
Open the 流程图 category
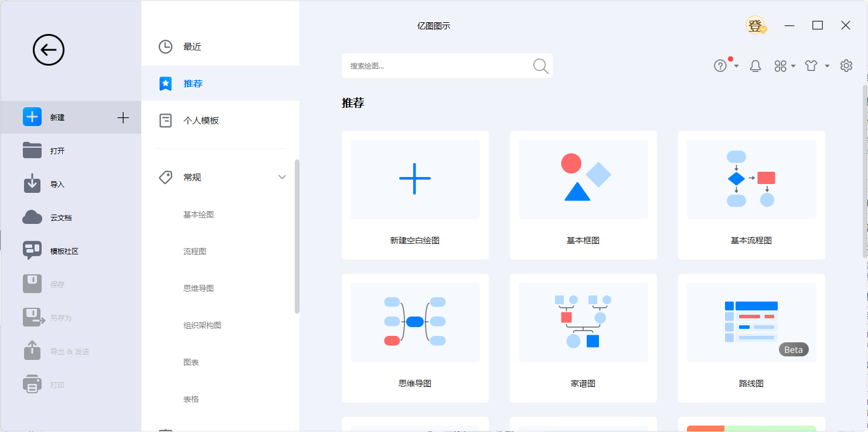click(195, 251)
